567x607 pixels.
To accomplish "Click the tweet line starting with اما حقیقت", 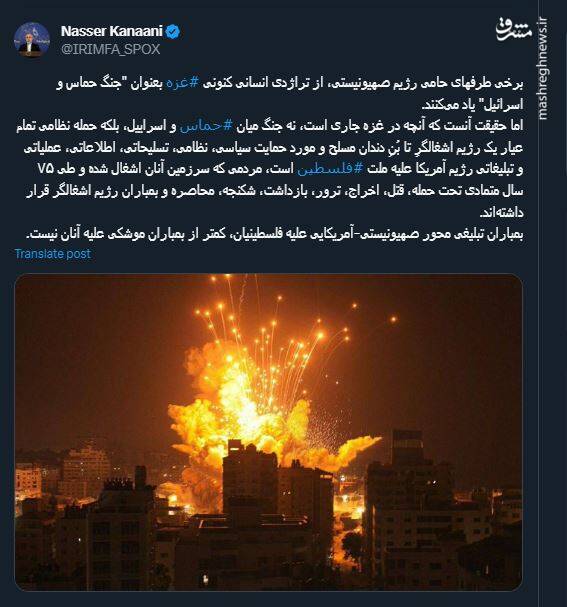I will (x=269, y=126).
